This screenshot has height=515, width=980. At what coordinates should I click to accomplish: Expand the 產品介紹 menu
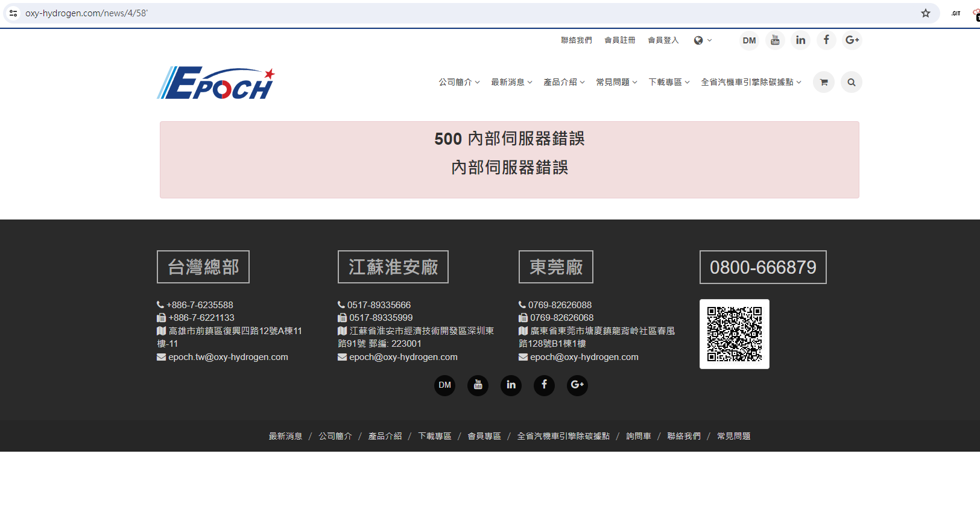pyautogui.click(x=564, y=82)
